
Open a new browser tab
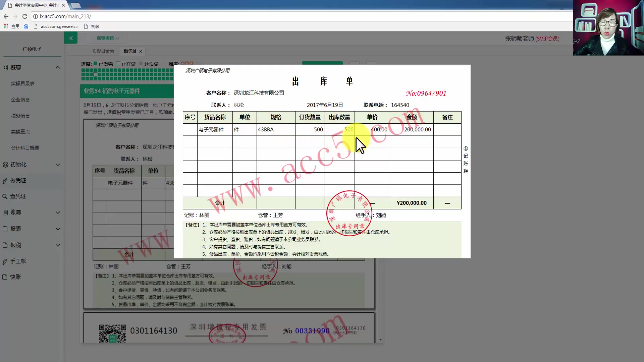click(x=76, y=5)
